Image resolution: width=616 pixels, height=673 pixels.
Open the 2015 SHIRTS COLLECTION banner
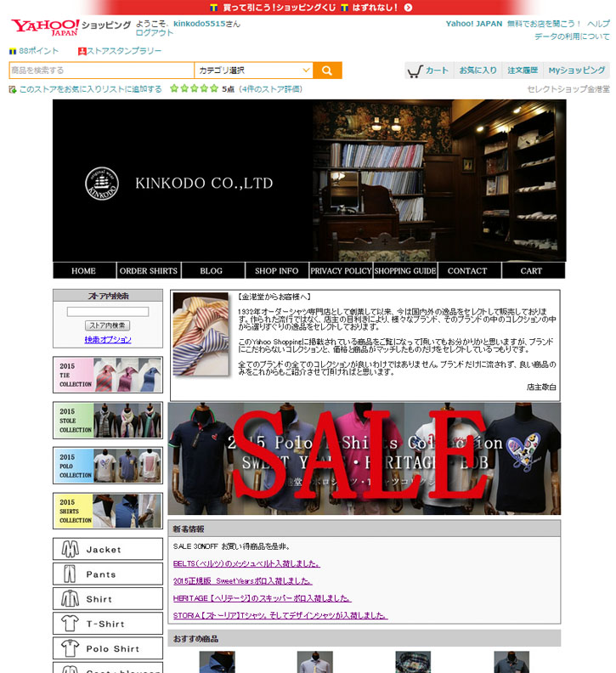point(108,511)
